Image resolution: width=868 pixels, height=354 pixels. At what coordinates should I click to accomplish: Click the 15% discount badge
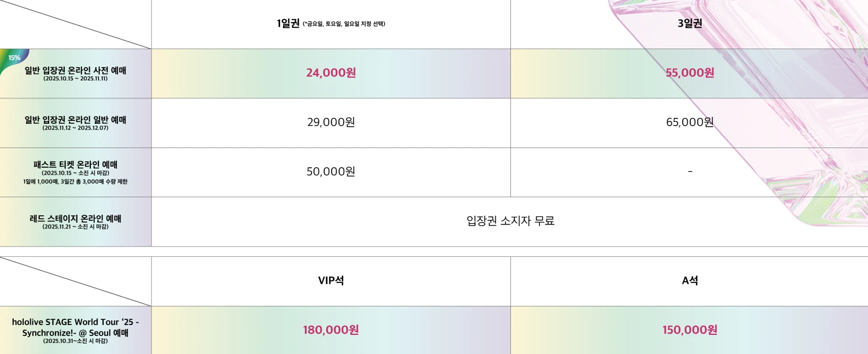[14, 58]
